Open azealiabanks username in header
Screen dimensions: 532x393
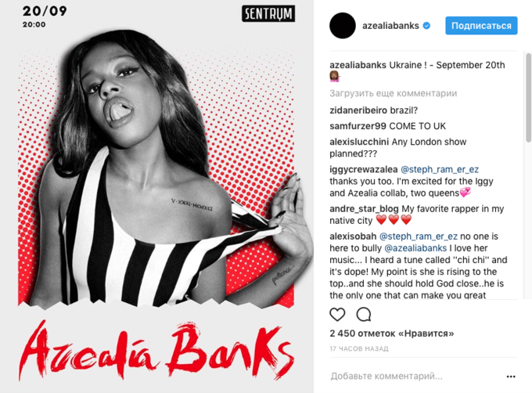[390, 26]
